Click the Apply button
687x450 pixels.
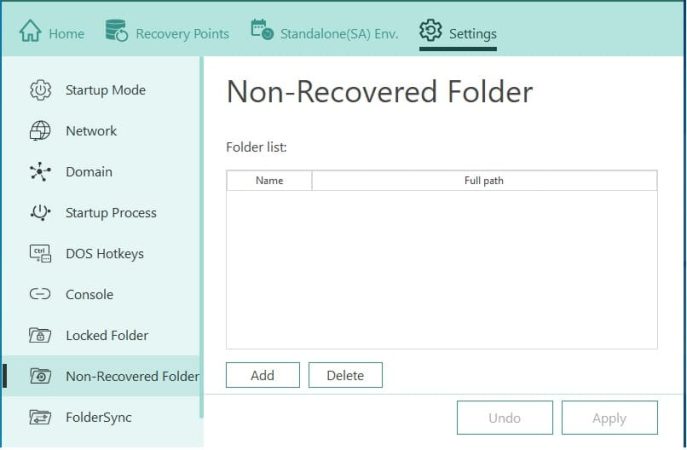[x=609, y=418]
